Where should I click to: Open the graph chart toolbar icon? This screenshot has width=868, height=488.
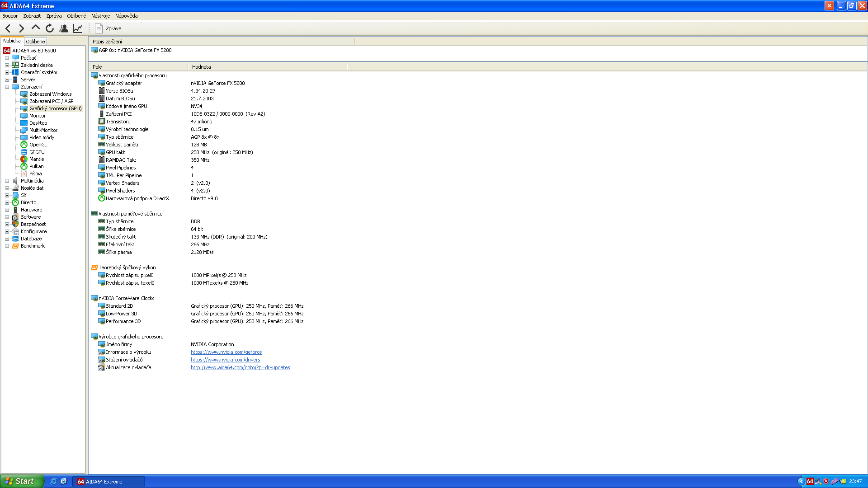click(78, 28)
